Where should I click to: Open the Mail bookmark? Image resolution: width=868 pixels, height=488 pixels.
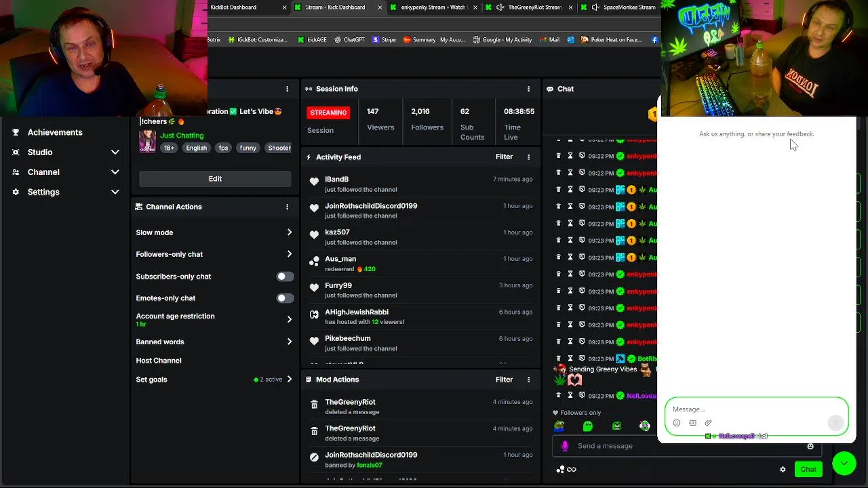(x=549, y=40)
